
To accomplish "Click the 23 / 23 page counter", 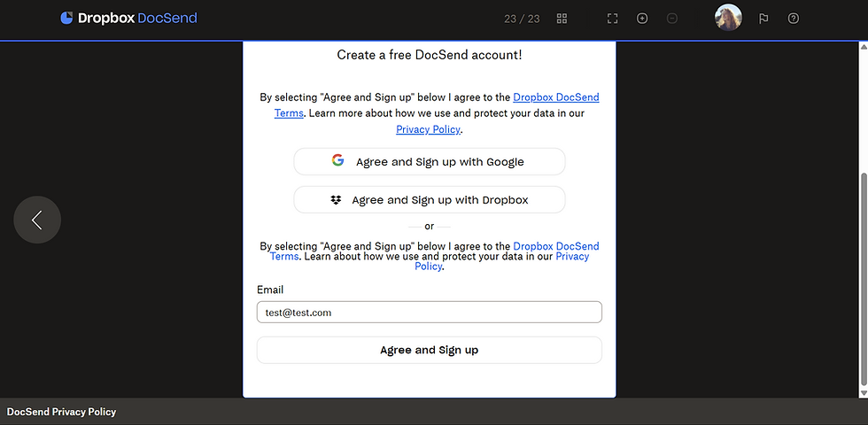I will (x=522, y=19).
